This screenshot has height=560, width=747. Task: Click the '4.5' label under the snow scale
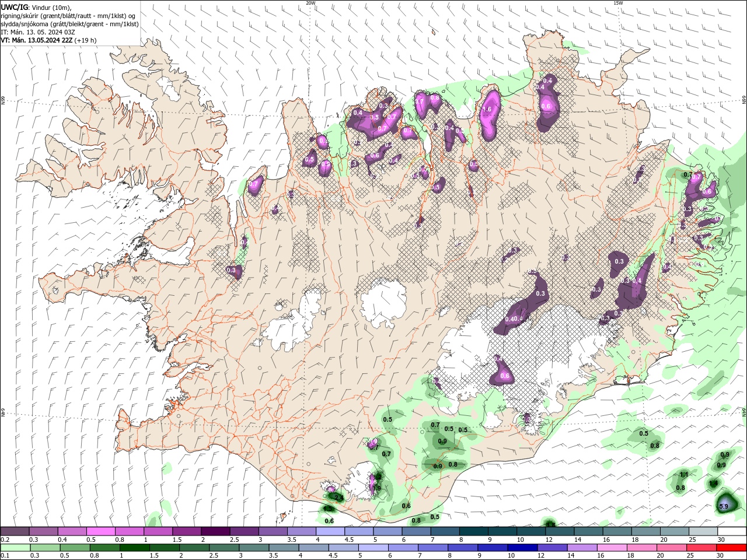point(349,540)
